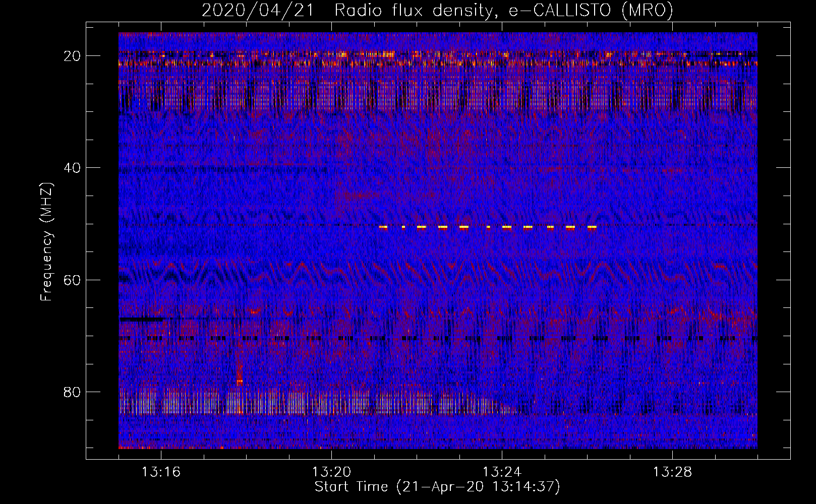Click the 13:24 time tick label

pos(502,472)
